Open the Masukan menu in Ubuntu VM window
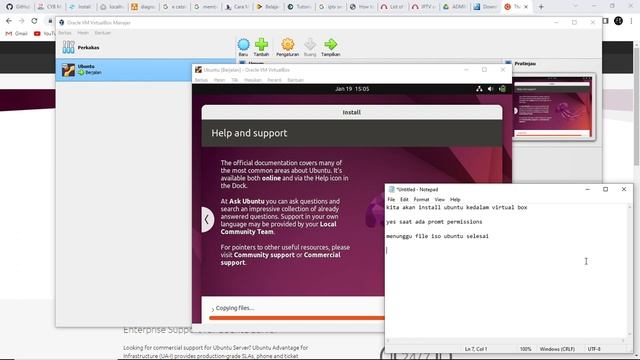The width and height of the screenshot is (640, 360). [x=253, y=80]
